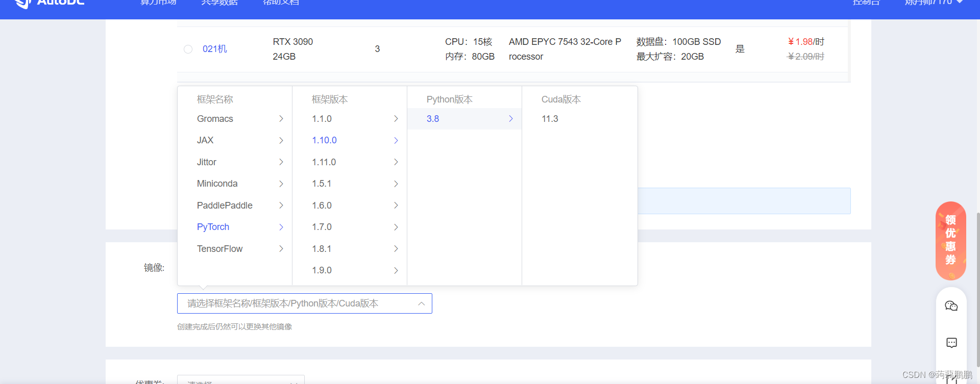Click the Cuda版本 column header
This screenshot has width=980, height=384.
[x=561, y=99]
